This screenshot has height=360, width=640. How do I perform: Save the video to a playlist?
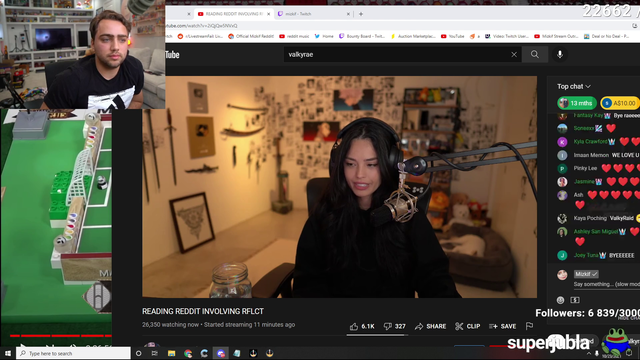[x=502, y=326]
